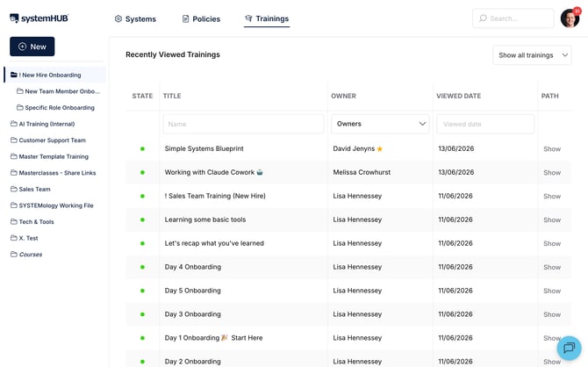Image resolution: width=588 pixels, height=367 pixels.
Task: Open the X. Test folder
Action: click(x=25, y=238)
